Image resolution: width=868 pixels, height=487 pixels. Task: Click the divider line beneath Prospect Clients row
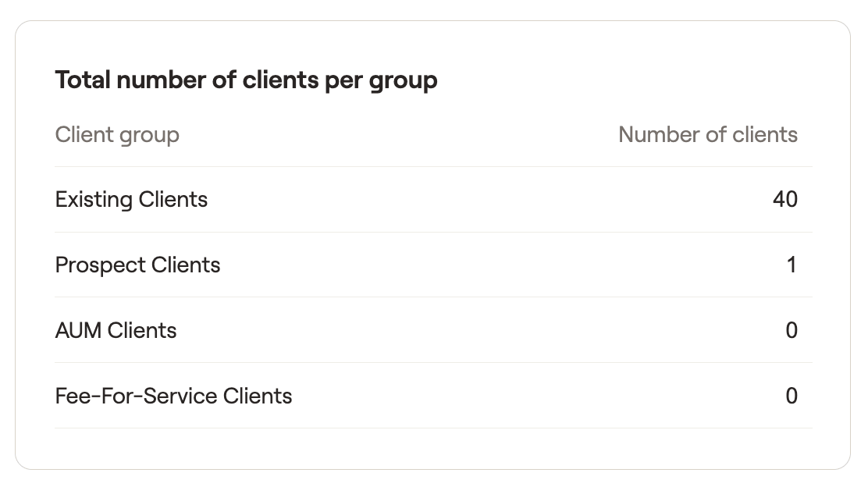tap(433, 297)
